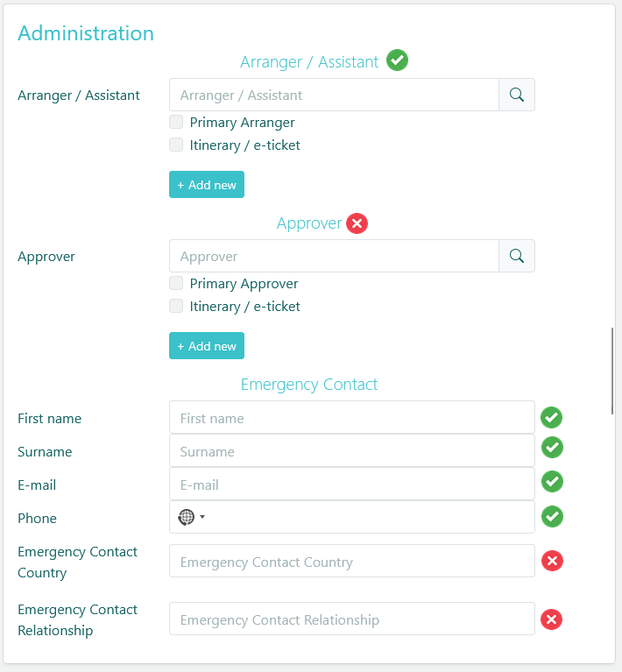The image size is (622, 672).
Task: Click green checkmark next to E-mail field
Action: pyautogui.click(x=551, y=482)
